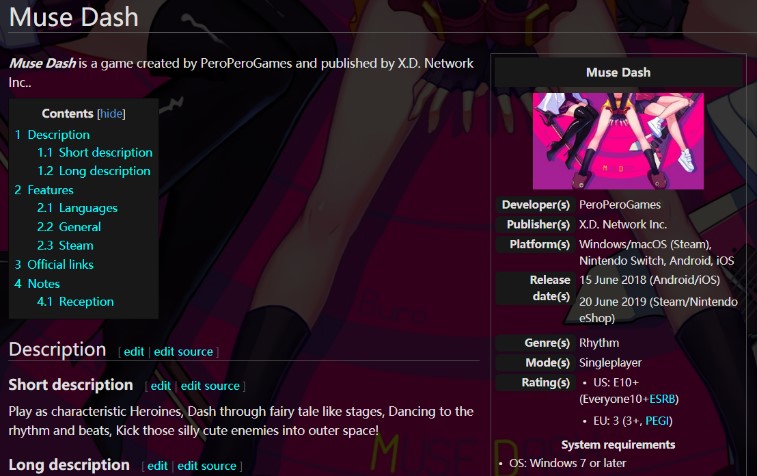Edit the Description section
Viewport: 757px width, 476px height.
pos(134,352)
